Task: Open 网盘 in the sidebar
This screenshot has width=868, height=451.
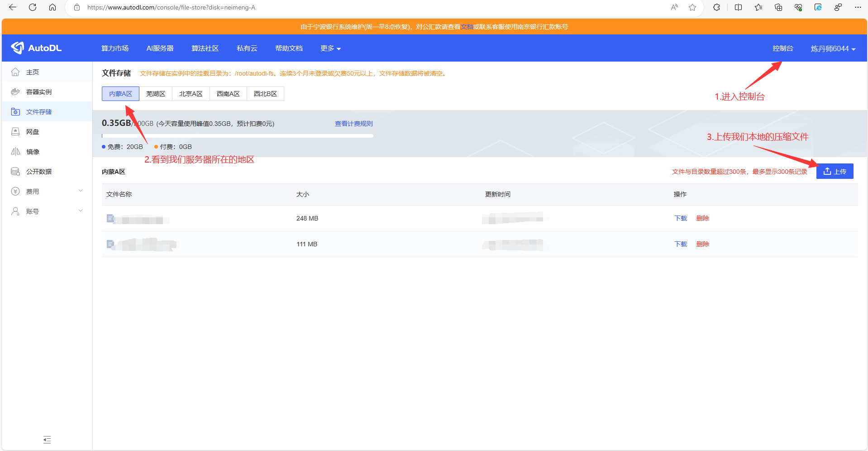Action: coord(47,132)
